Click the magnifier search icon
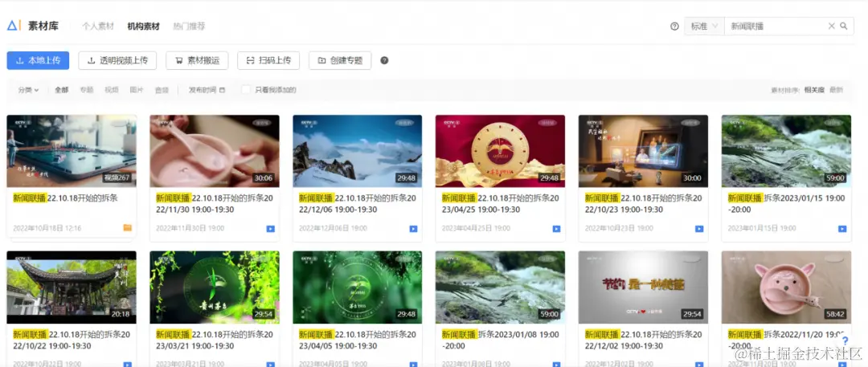The height and width of the screenshot is (367, 868). pos(844,26)
